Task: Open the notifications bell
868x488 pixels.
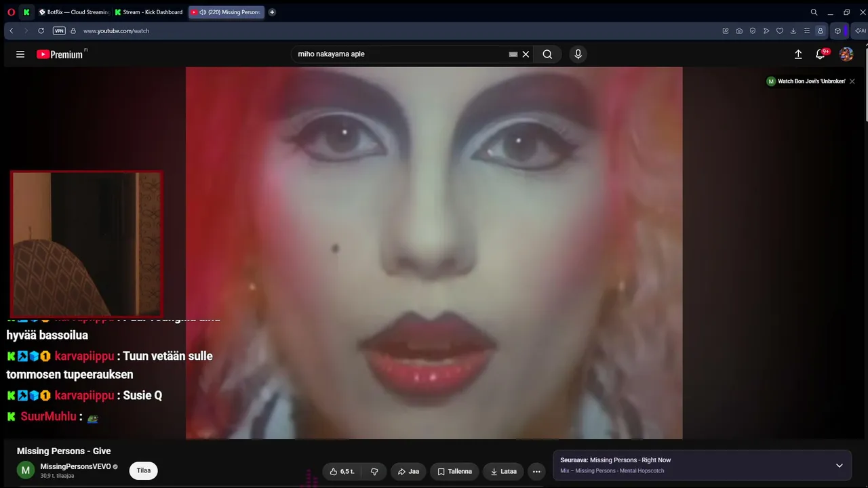Action: (x=821, y=54)
